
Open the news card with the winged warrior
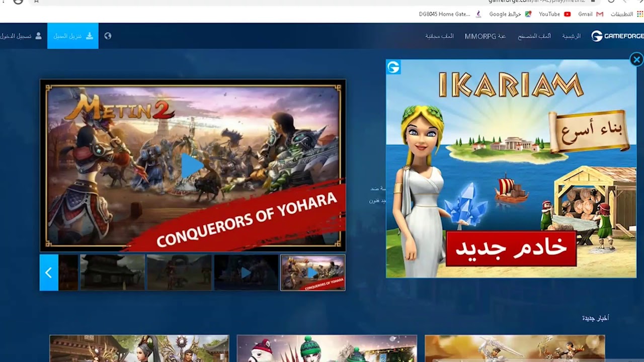point(515,348)
